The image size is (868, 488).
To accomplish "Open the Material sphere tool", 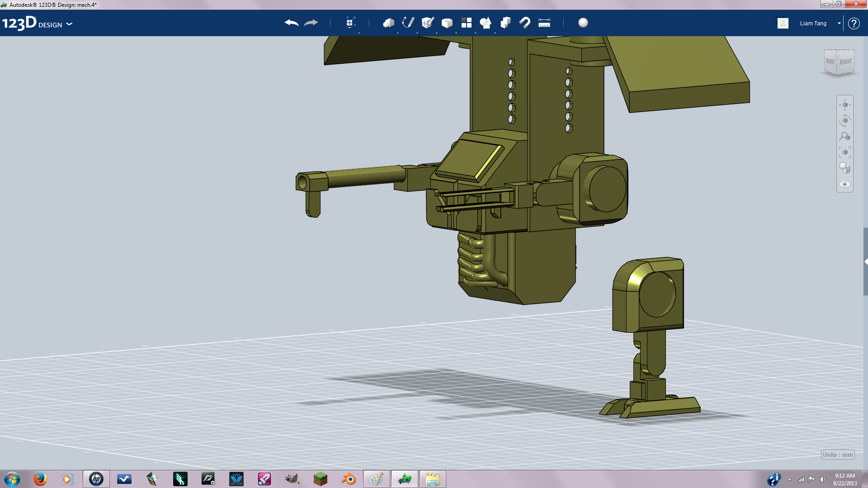I will tap(583, 23).
